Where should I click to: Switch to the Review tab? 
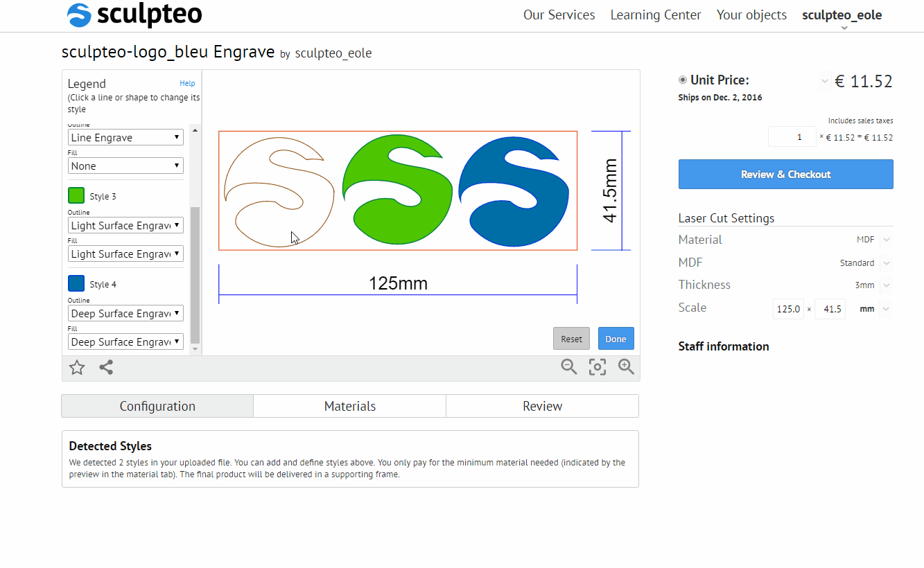click(x=542, y=406)
